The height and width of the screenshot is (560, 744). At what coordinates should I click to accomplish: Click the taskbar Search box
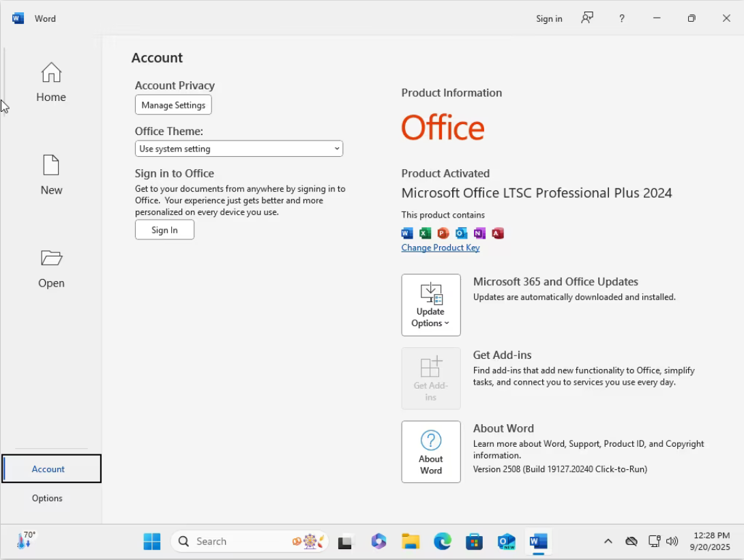coord(250,542)
